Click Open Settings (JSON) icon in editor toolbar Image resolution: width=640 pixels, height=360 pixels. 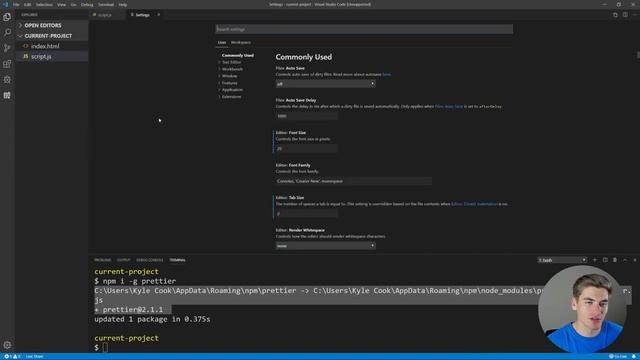[615, 15]
